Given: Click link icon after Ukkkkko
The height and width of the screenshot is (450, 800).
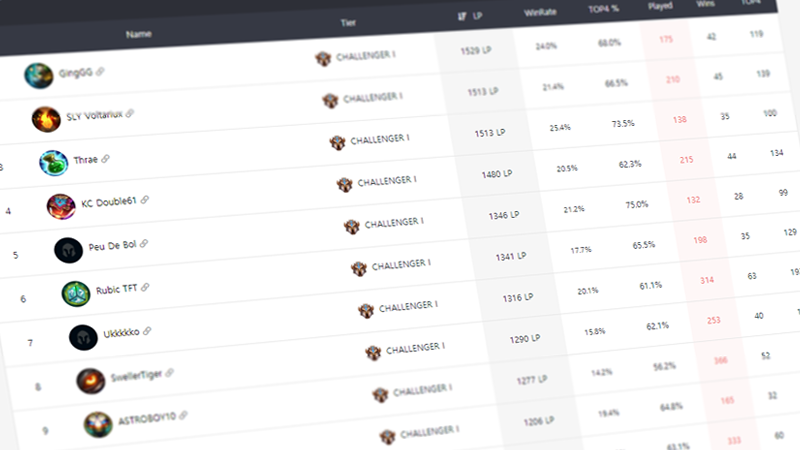Looking at the screenshot, I should point(147,331).
